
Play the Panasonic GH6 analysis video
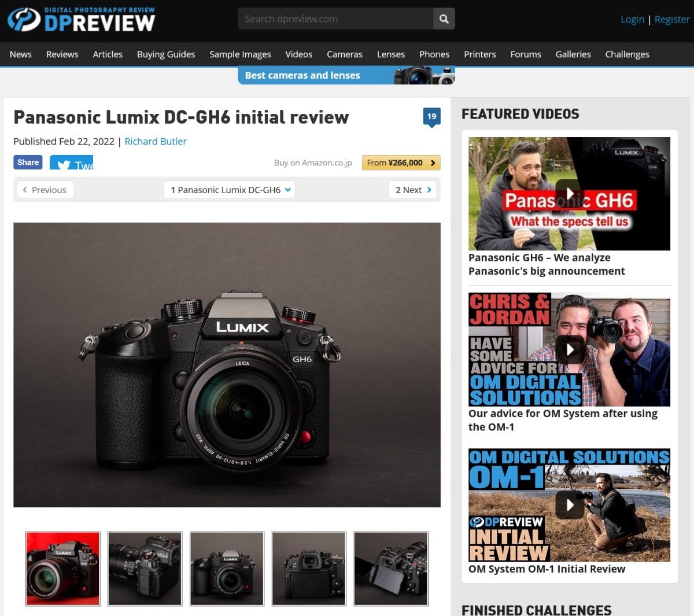(x=569, y=193)
